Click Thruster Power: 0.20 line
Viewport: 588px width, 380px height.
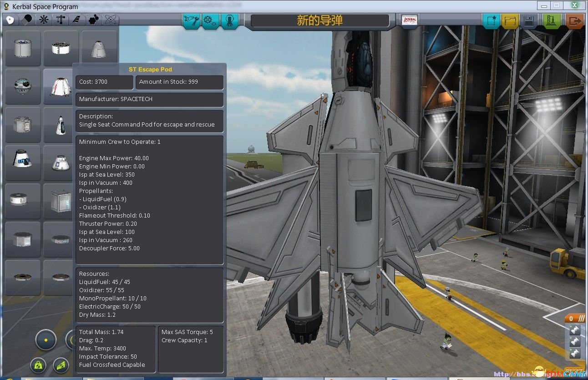point(108,223)
